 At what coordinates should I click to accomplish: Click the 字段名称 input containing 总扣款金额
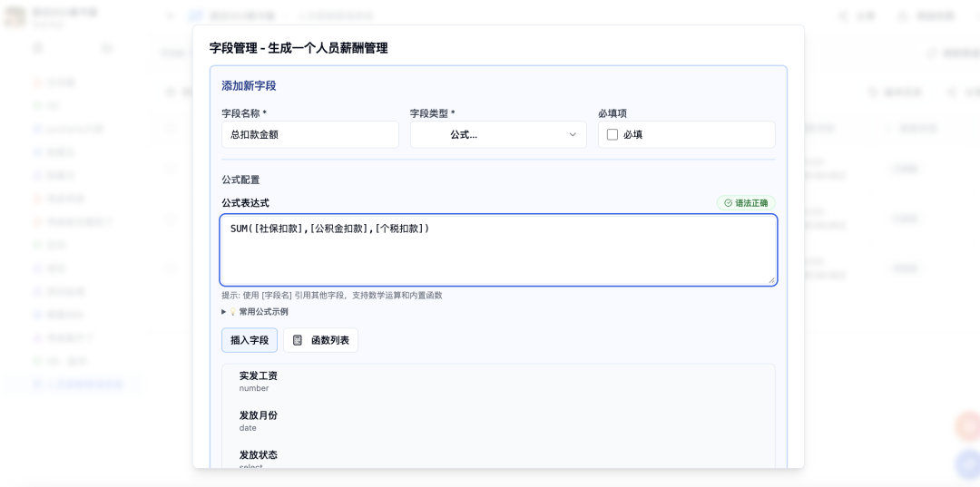click(x=310, y=134)
